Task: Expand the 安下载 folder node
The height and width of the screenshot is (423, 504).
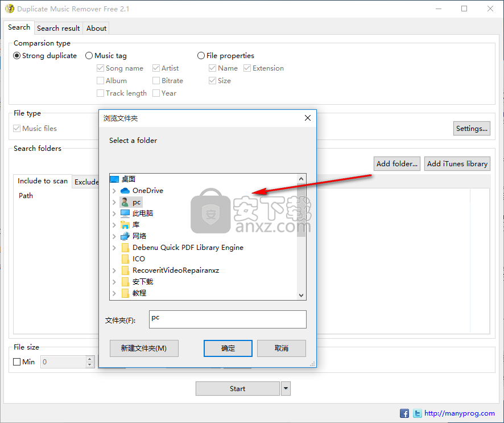Action: (114, 282)
